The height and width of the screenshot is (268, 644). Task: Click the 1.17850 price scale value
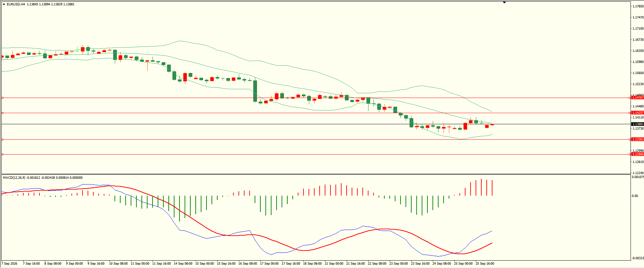pos(638,6)
